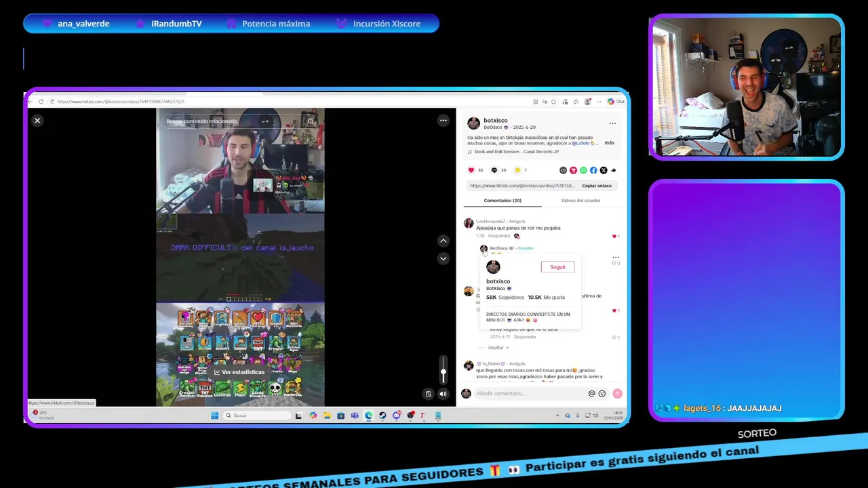The image size is (868, 488).
Task: Open the Copilot Chat button
Action: [x=616, y=102]
